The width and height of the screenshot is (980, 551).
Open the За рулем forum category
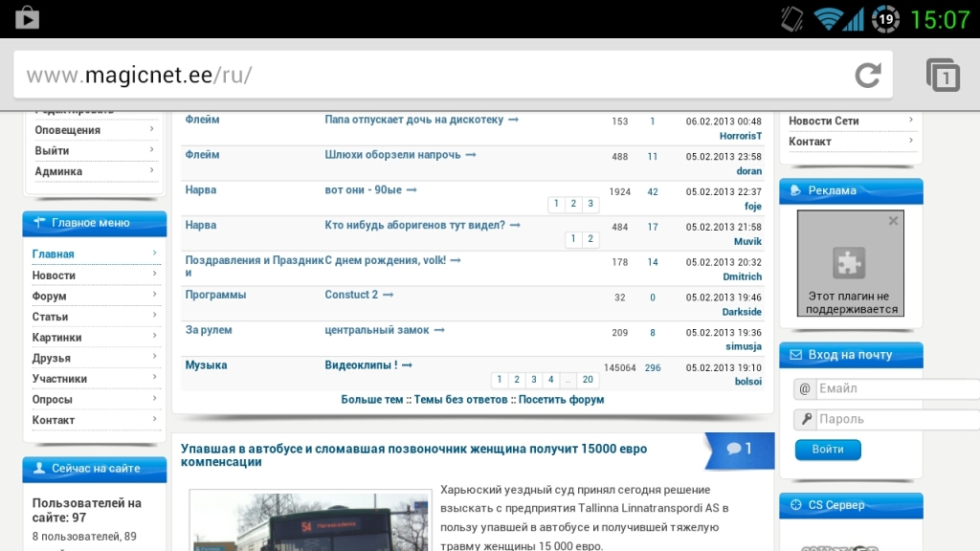pos(208,330)
